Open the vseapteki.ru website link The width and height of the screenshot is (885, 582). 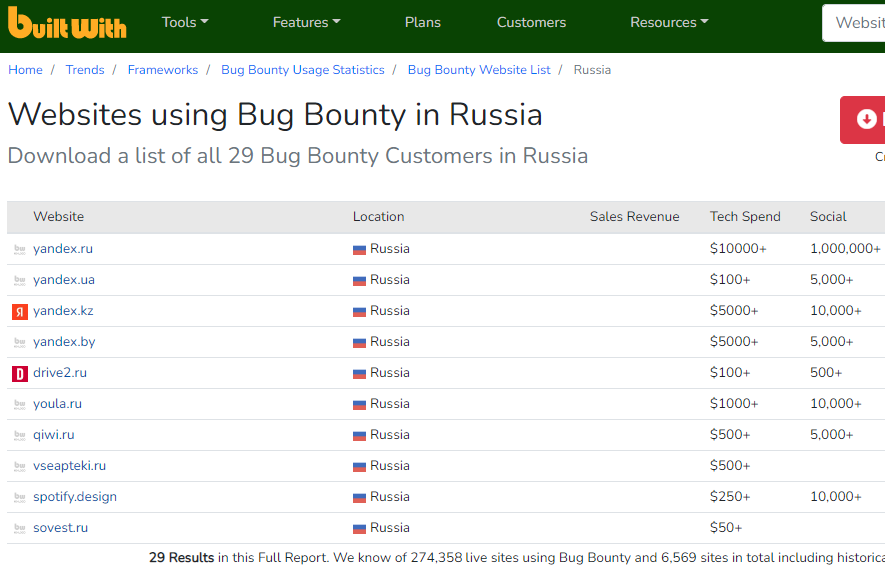[x=69, y=466]
